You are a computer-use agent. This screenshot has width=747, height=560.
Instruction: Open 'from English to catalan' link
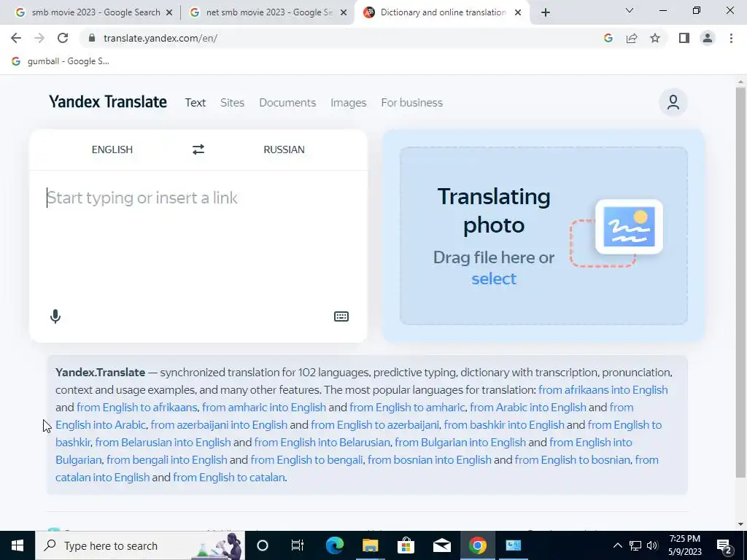pos(228,477)
